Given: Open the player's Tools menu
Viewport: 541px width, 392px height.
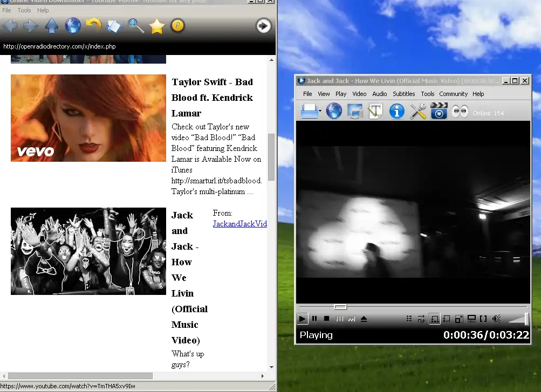Looking at the screenshot, I should [x=428, y=94].
